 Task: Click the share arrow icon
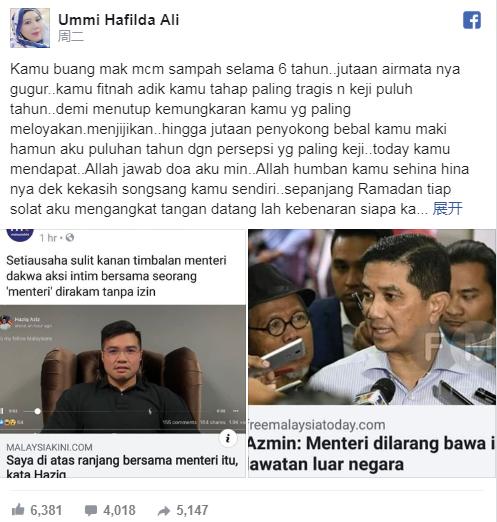(x=164, y=510)
